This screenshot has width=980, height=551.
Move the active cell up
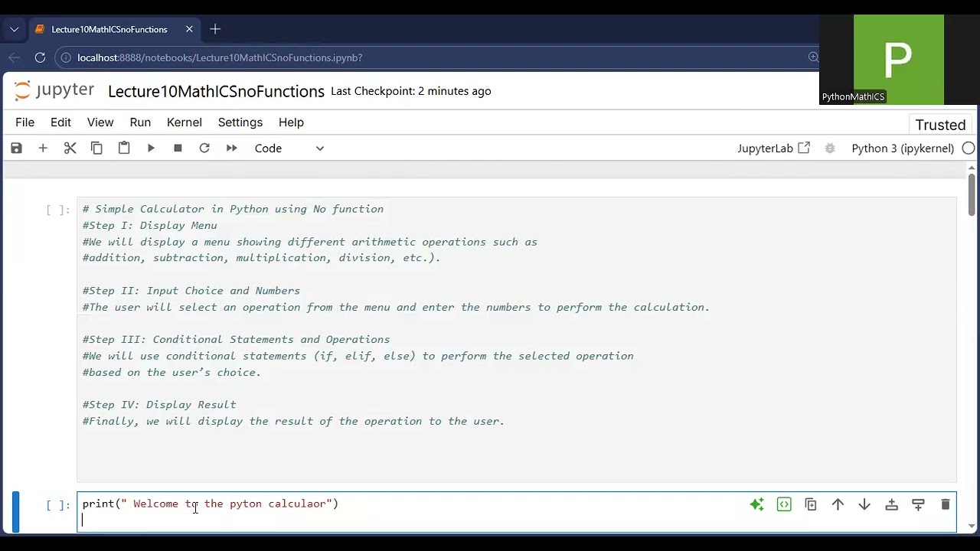coord(838,504)
